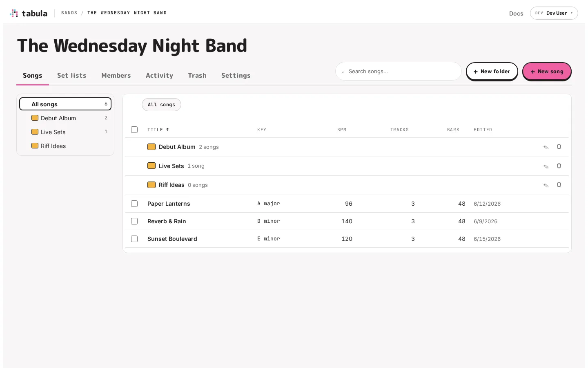Open Debut Album in the sidebar
Screen dimensions: 588x368
[x=65, y=118]
